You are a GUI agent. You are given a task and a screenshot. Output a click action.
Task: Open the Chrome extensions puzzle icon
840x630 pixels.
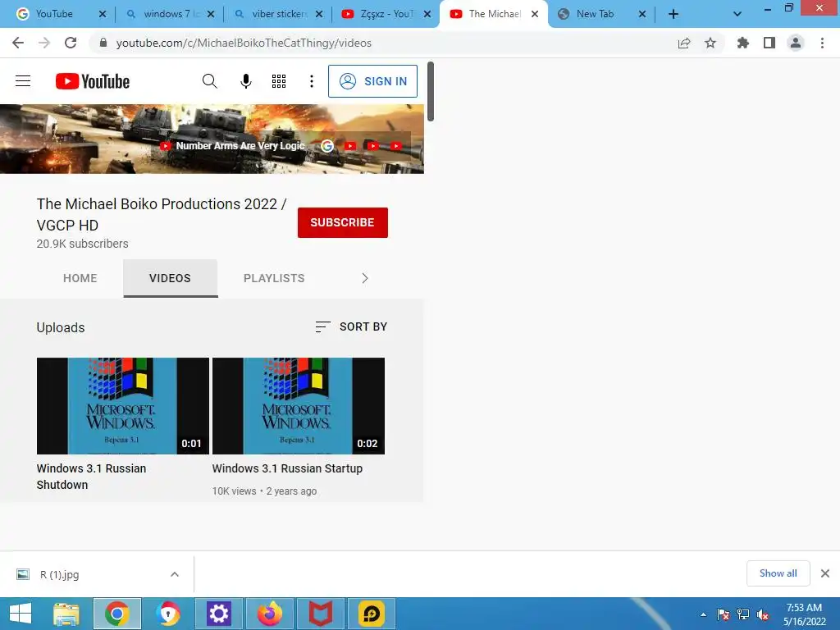coord(743,43)
